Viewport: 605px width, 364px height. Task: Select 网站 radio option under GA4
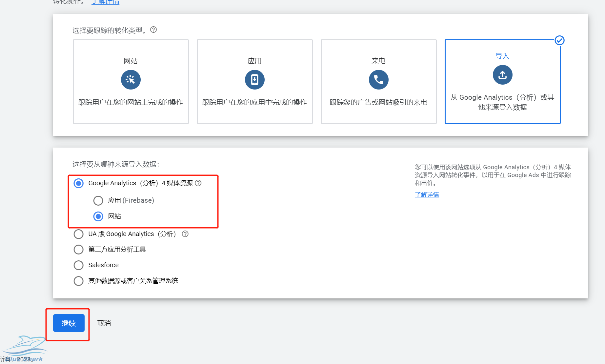pos(98,216)
